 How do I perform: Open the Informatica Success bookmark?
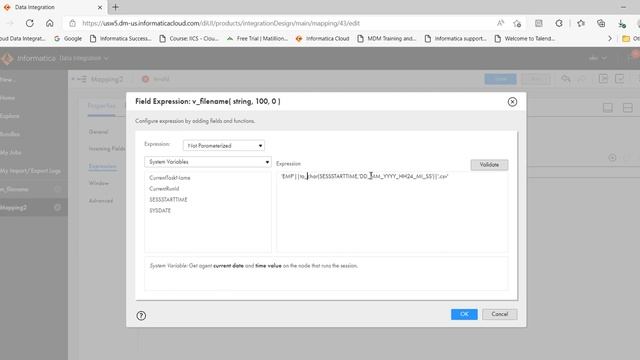coord(120,38)
